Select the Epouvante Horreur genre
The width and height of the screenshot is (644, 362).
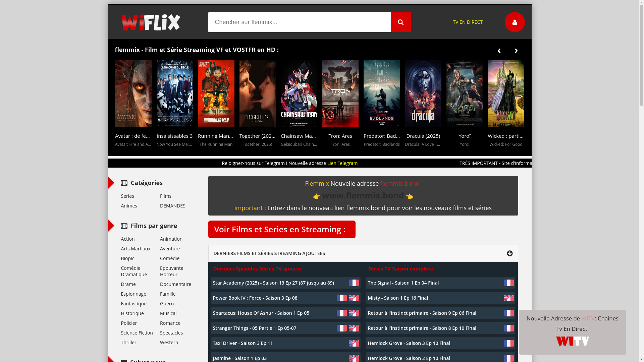coord(172,271)
